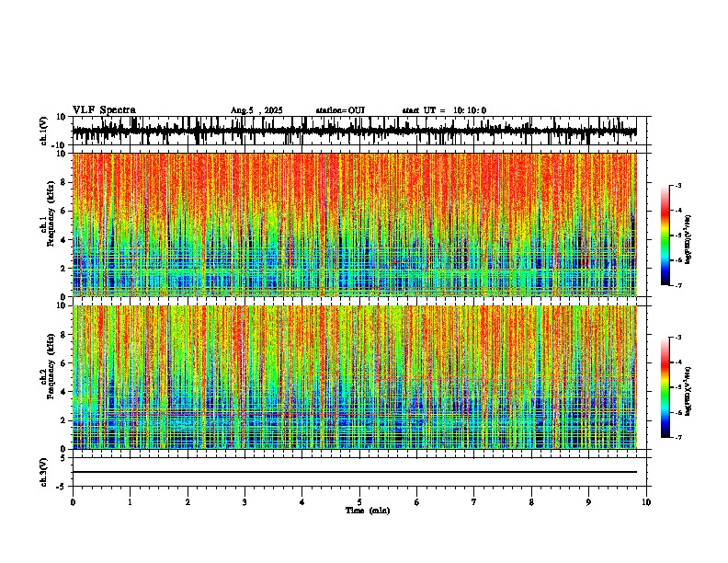Click the date text "Aug.5 , 2025"

tap(256, 110)
